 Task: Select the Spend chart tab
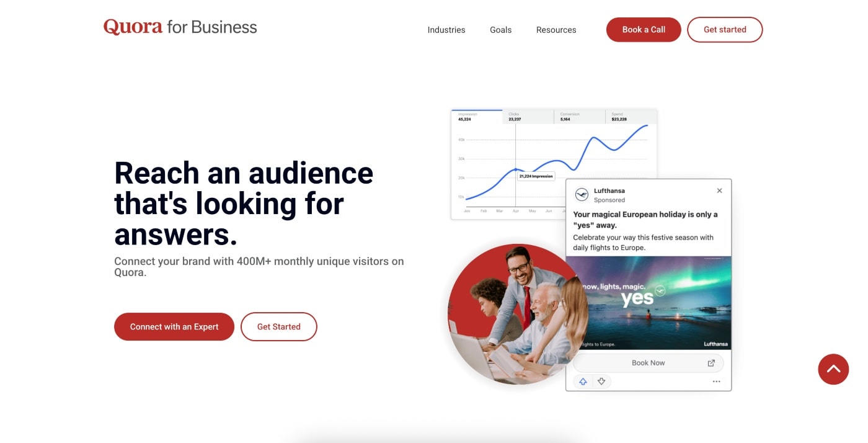click(x=631, y=117)
